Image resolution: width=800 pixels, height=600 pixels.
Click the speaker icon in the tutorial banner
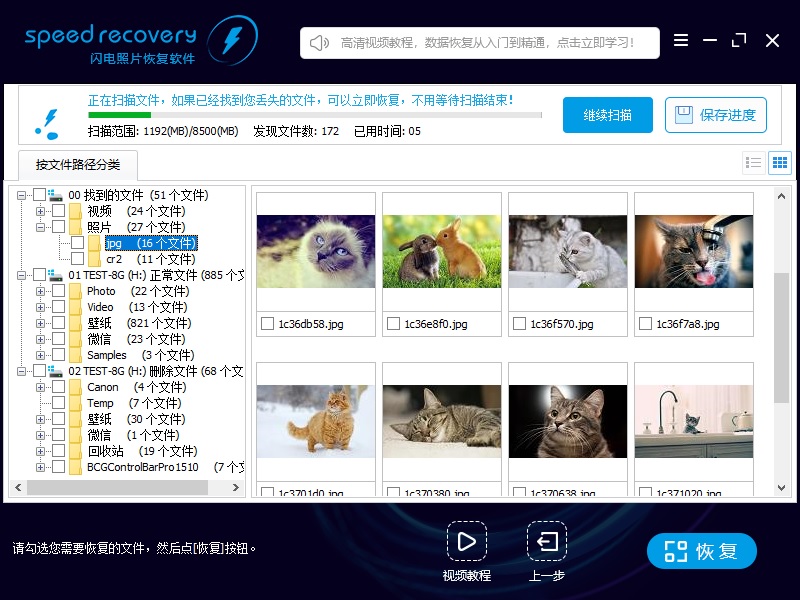tap(319, 43)
